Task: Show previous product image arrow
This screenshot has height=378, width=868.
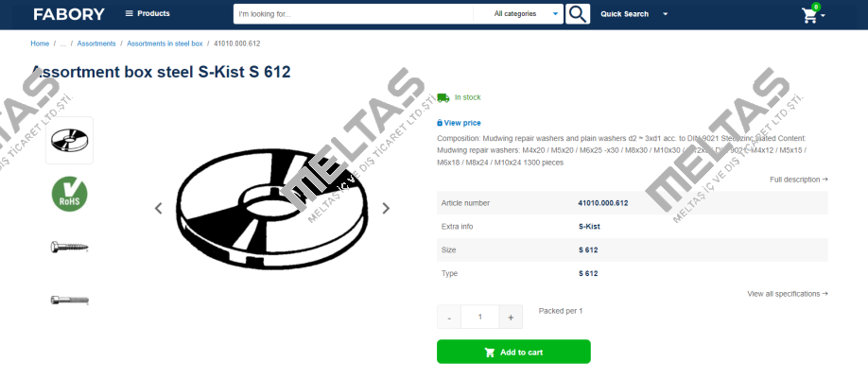Action: [x=158, y=208]
